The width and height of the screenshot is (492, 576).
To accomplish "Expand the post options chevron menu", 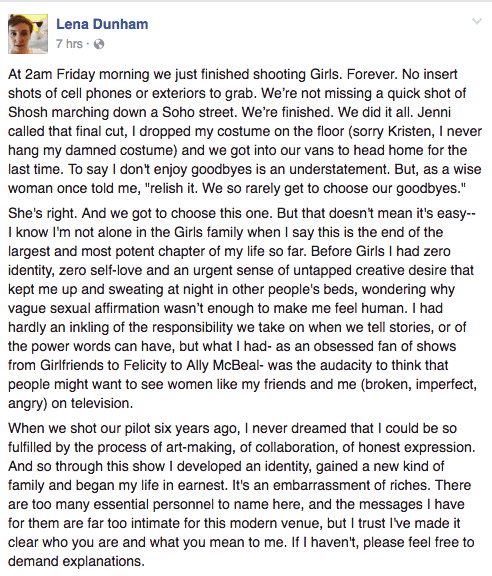I will point(477,21).
